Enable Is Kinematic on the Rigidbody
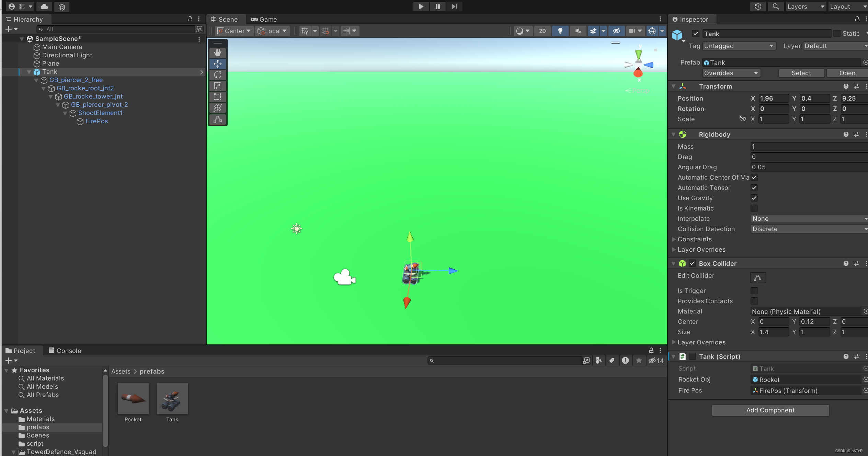The image size is (868, 456). (754, 208)
